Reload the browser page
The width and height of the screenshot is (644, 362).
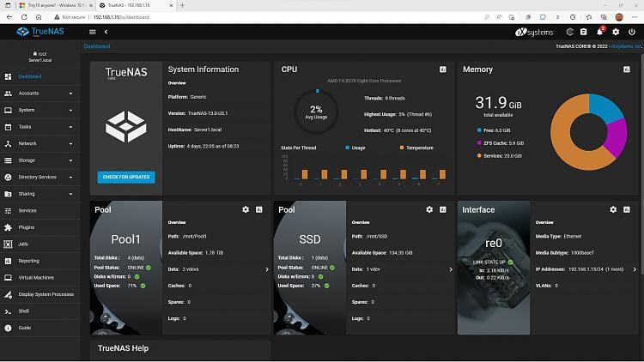pyautogui.click(x=24, y=17)
